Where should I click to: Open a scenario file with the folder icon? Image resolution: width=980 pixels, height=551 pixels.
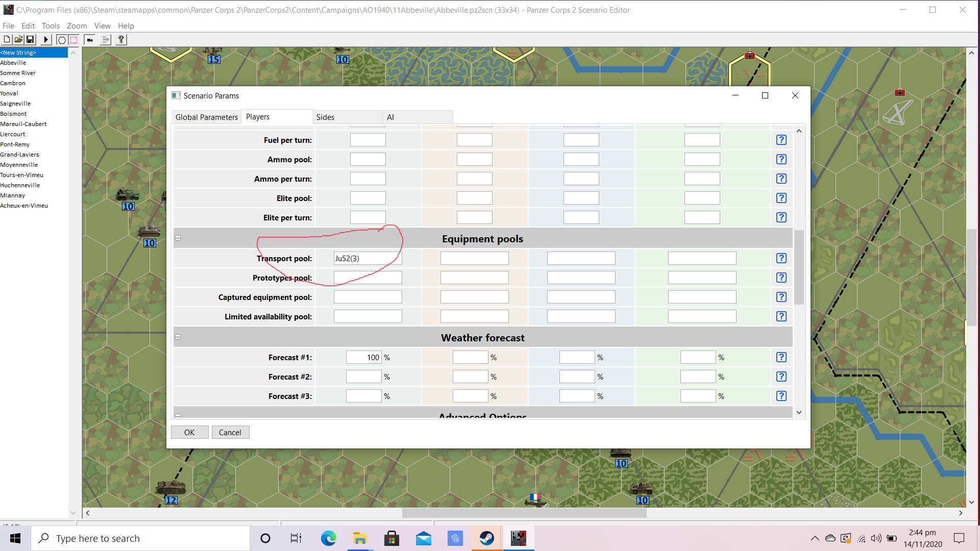point(18,39)
